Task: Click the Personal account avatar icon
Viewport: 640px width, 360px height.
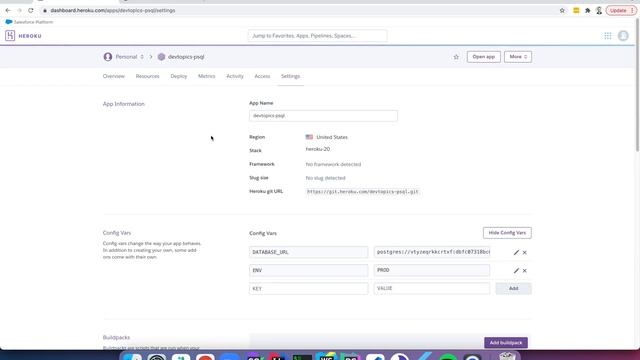Action: click(108, 57)
